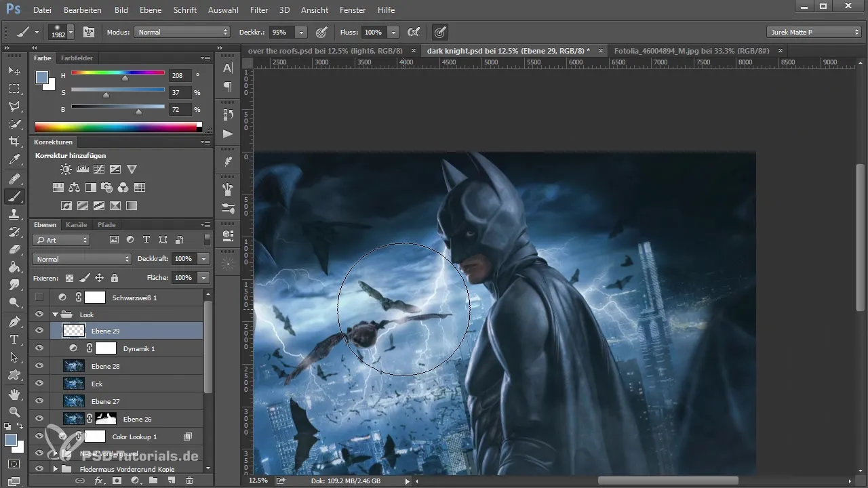Select the Crop tool

point(14,142)
